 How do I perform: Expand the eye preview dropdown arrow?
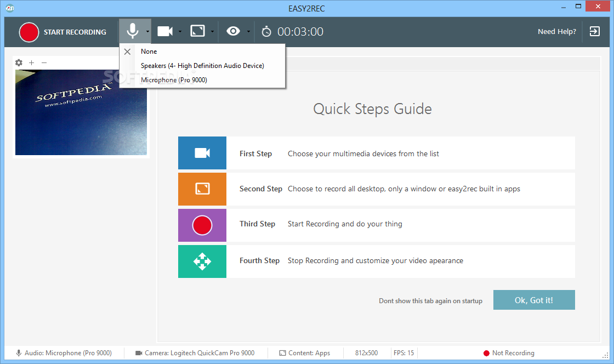click(248, 32)
